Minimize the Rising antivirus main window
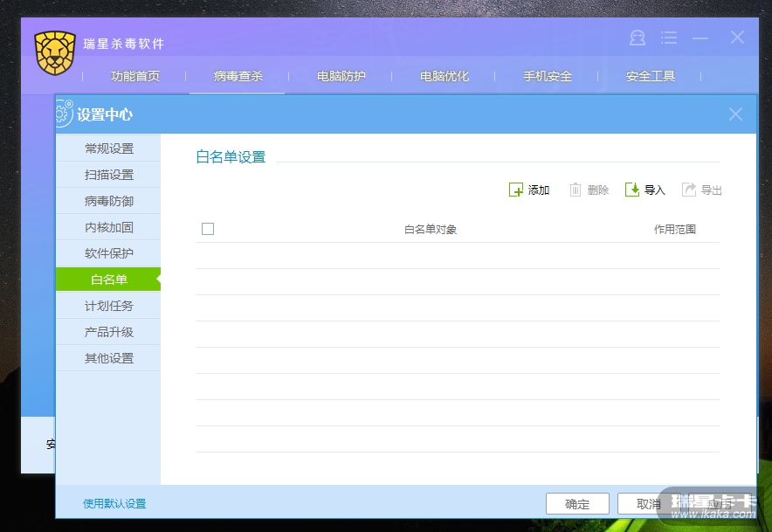This screenshot has height=532, width=772. (700, 38)
